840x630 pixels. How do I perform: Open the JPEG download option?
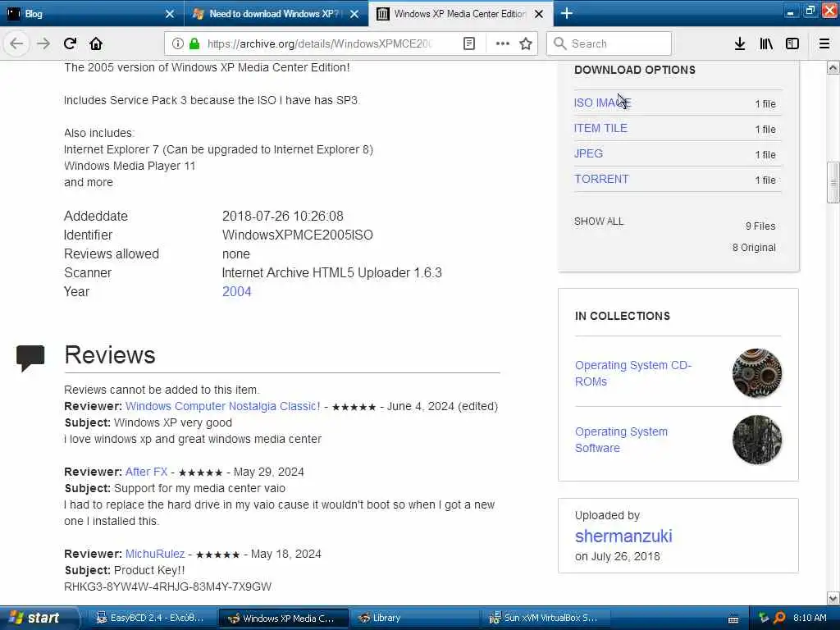point(588,153)
